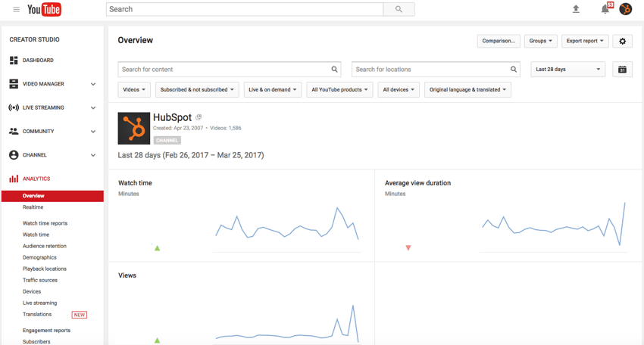Viewport: 644px width, 345px height.
Task: Click the Watch time card title
Action: tap(135, 183)
